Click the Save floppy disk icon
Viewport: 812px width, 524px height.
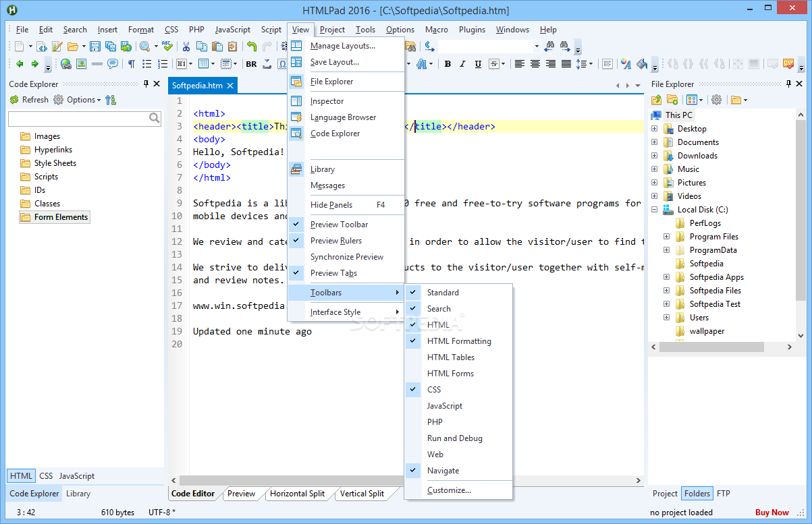click(x=94, y=47)
